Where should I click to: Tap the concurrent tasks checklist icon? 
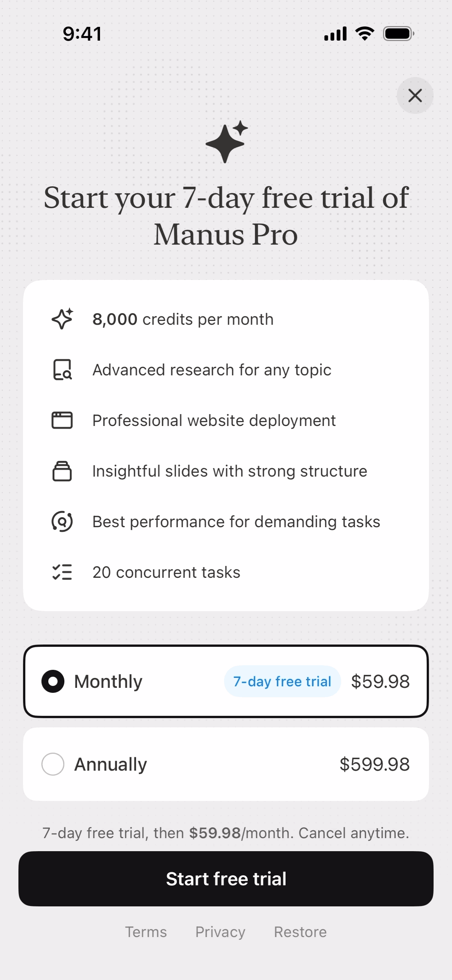pos(62,572)
